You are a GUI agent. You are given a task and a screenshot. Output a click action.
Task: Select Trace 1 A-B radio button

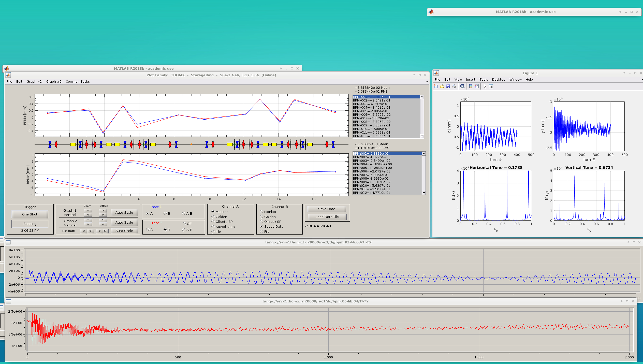point(184,213)
